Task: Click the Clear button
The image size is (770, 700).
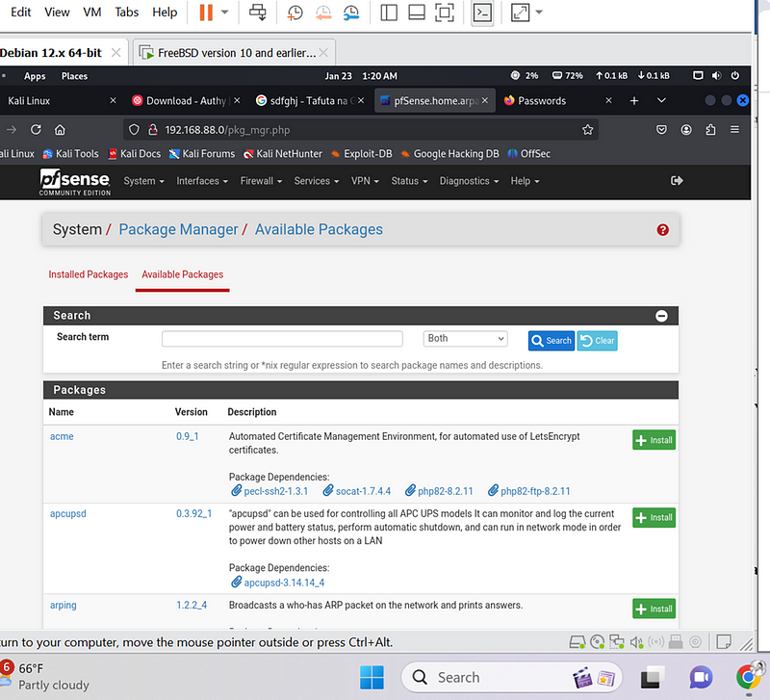Action: (x=597, y=341)
